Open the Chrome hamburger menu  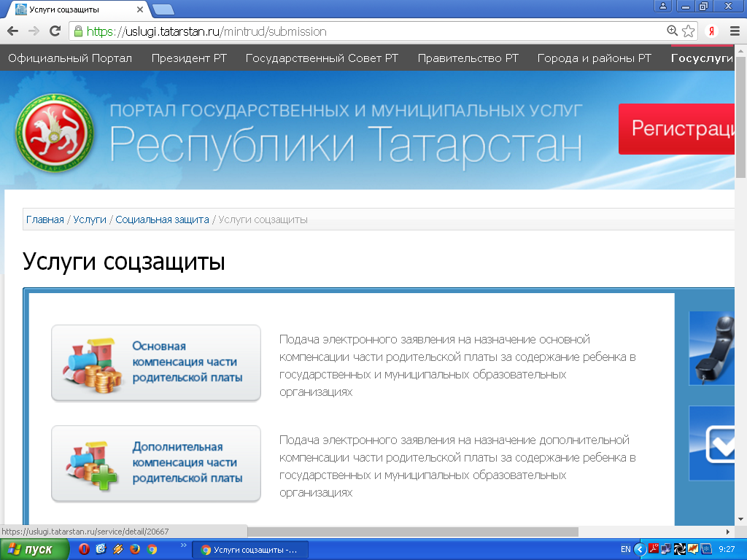point(735,31)
